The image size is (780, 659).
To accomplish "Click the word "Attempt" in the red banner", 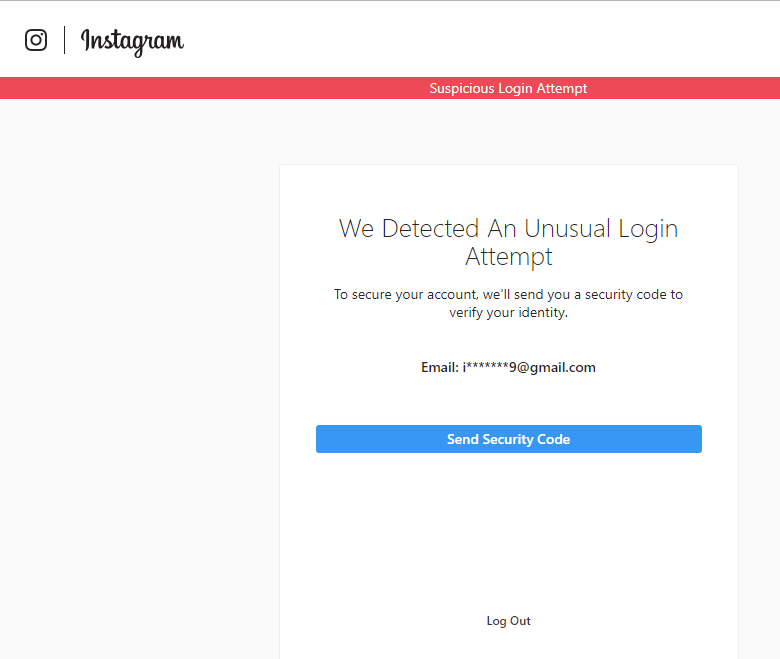I will point(561,88).
